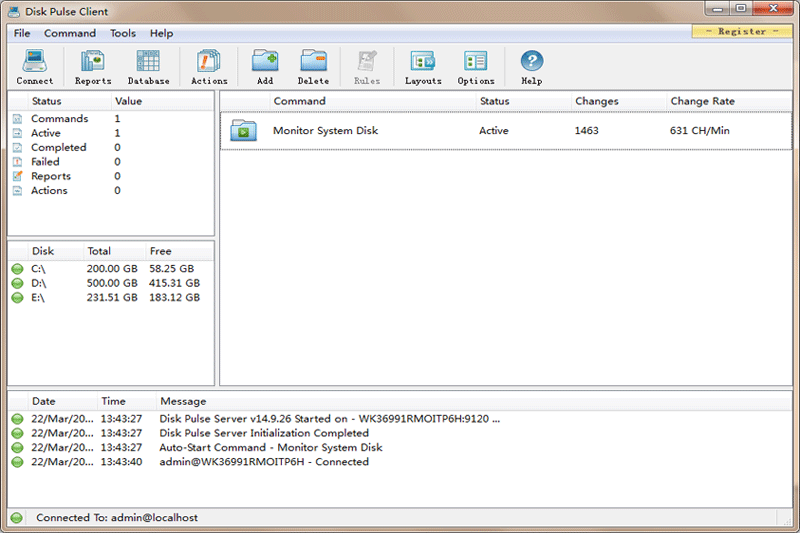Click the '500.00 GB' total value
The width and height of the screenshot is (800, 533).
coord(112,283)
